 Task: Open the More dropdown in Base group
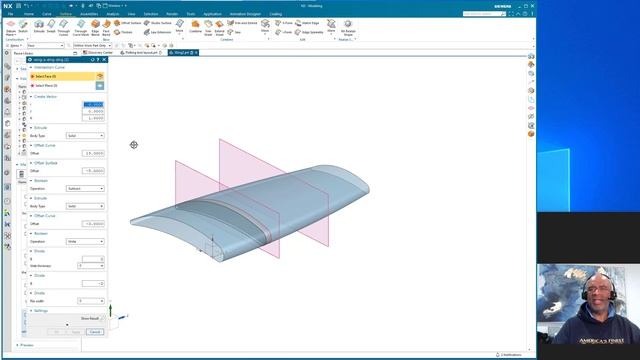pyautogui.click(x=179, y=27)
